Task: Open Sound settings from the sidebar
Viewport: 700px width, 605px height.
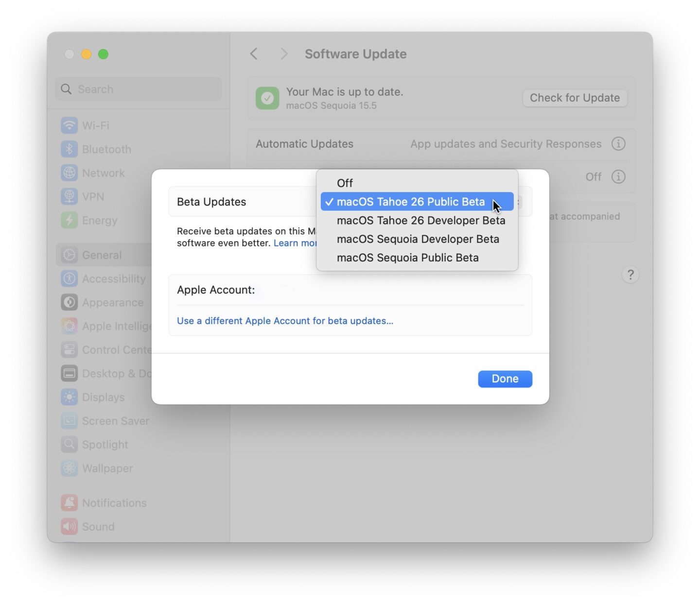Action: (98, 526)
